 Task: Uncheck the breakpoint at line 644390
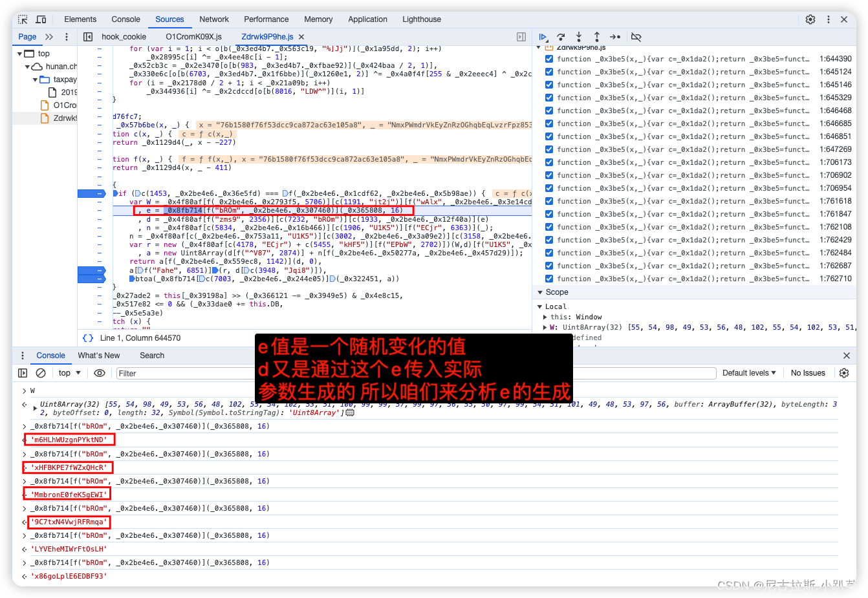tap(549, 59)
